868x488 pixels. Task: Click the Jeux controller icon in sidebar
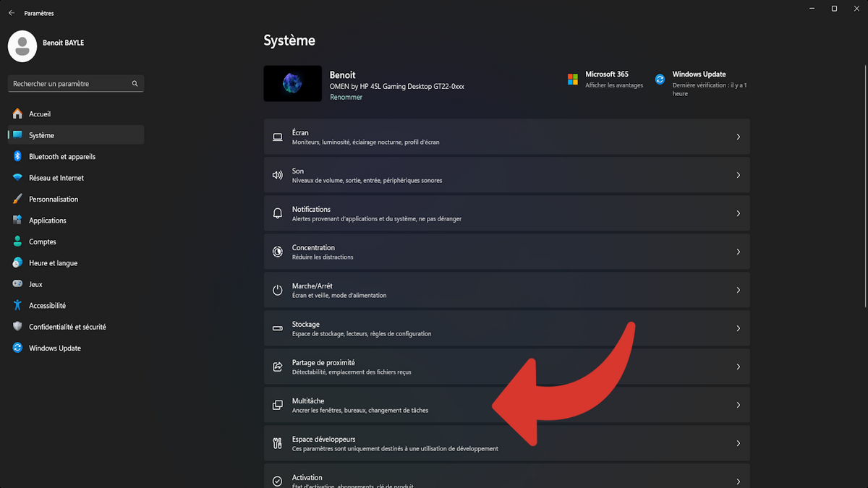click(17, 285)
